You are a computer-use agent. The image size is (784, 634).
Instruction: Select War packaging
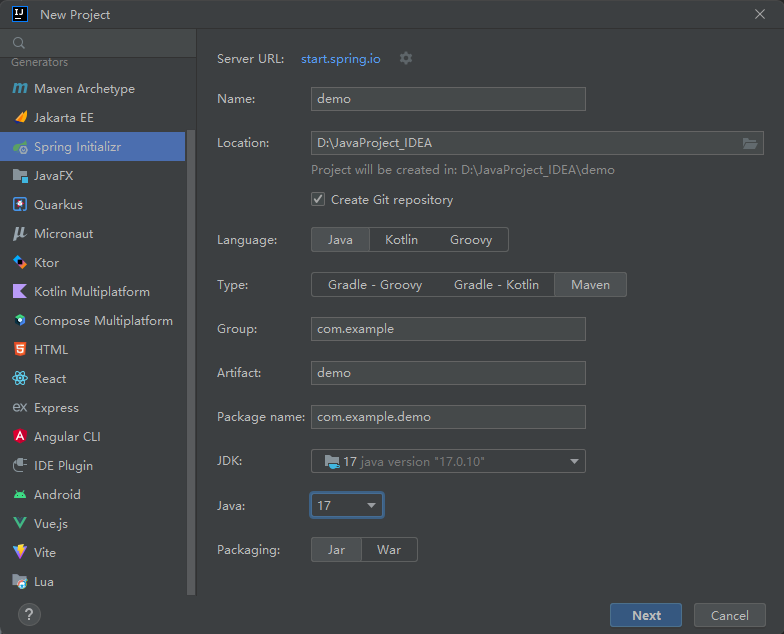(389, 550)
